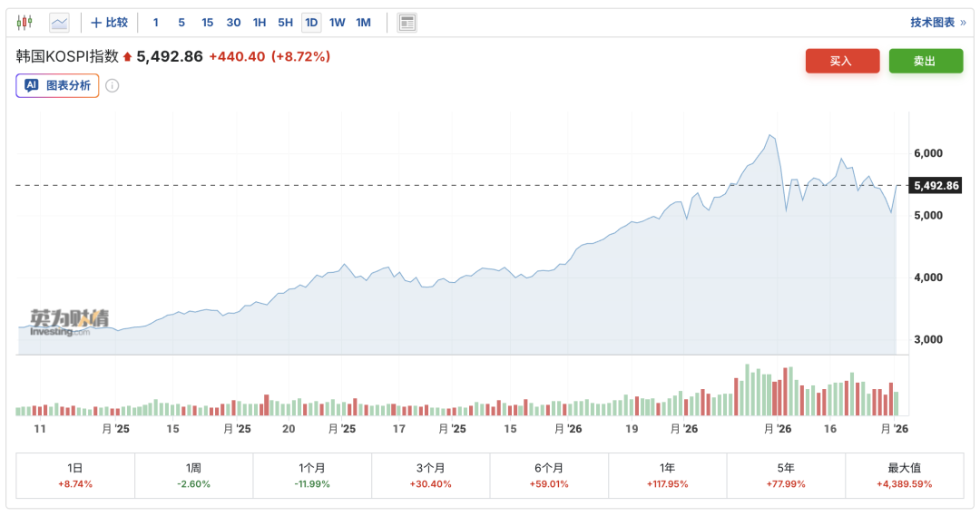980x516 pixels.
Task: Click the red 买入 button
Action: pos(842,61)
